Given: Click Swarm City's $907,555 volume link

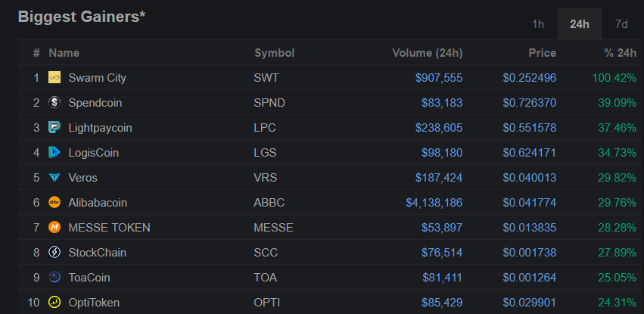Looking at the screenshot, I should 439,77.
